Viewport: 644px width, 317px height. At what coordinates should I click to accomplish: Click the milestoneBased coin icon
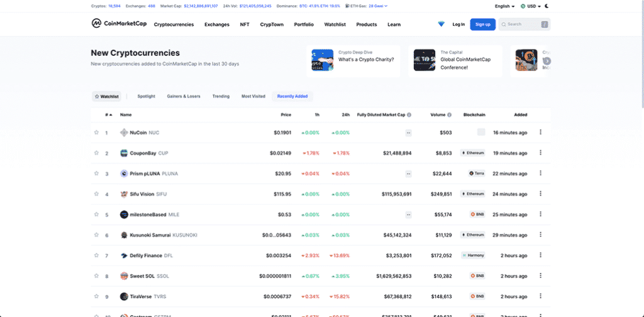coord(124,214)
